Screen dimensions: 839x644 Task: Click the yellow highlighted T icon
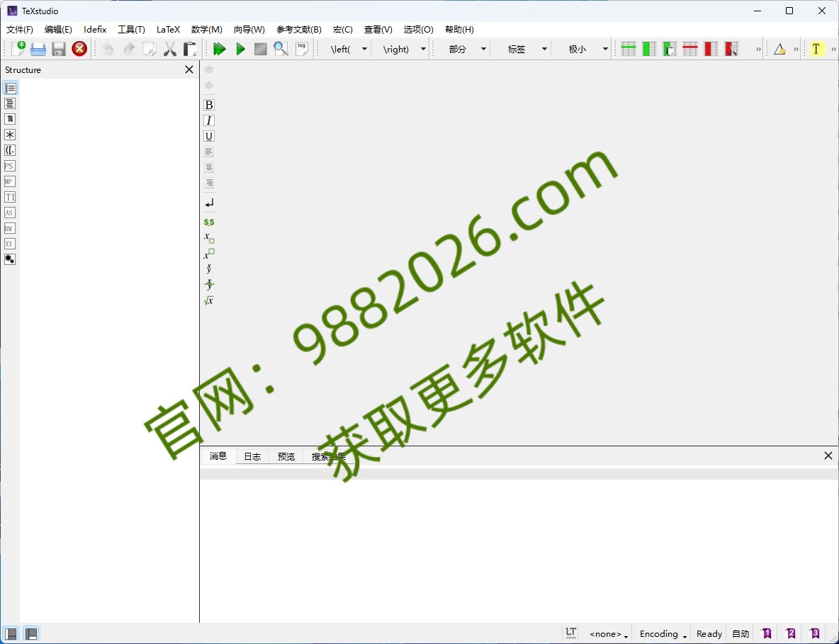(816, 49)
